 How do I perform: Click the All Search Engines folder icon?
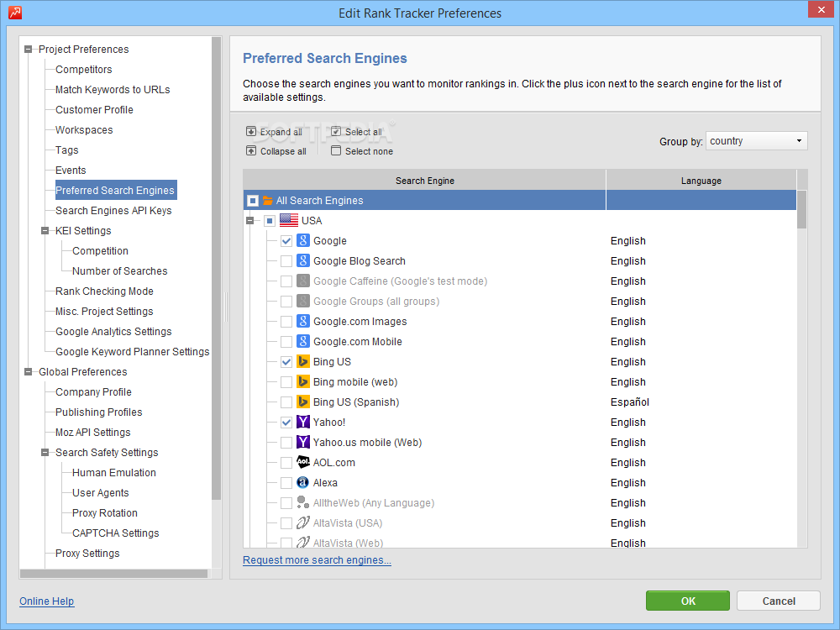click(x=268, y=201)
